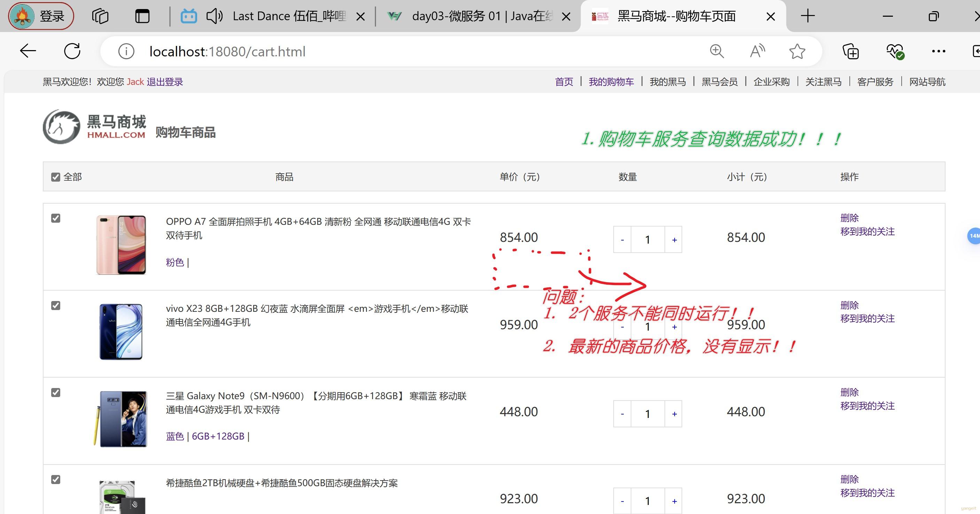
Task: Open 企业采购 navigation item
Action: click(x=771, y=82)
